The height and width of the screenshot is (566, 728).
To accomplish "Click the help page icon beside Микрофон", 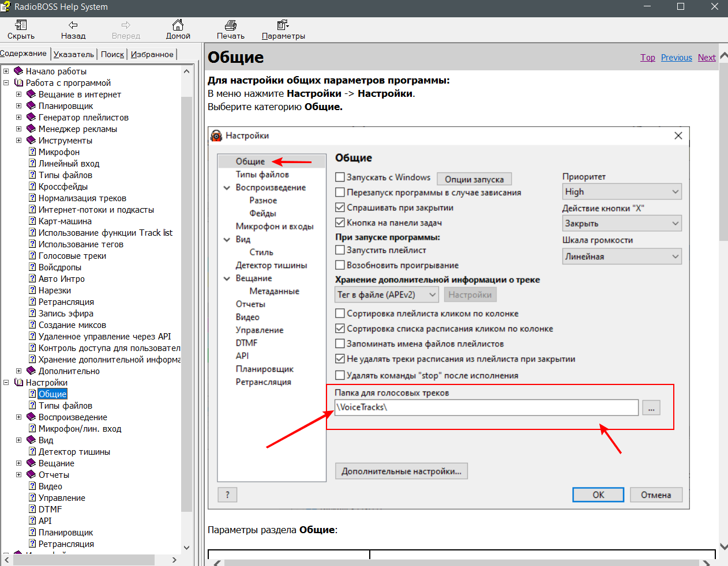I will click(x=32, y=152).
